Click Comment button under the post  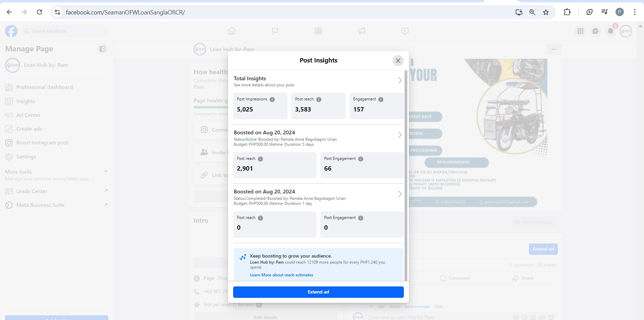click(454, 278)
